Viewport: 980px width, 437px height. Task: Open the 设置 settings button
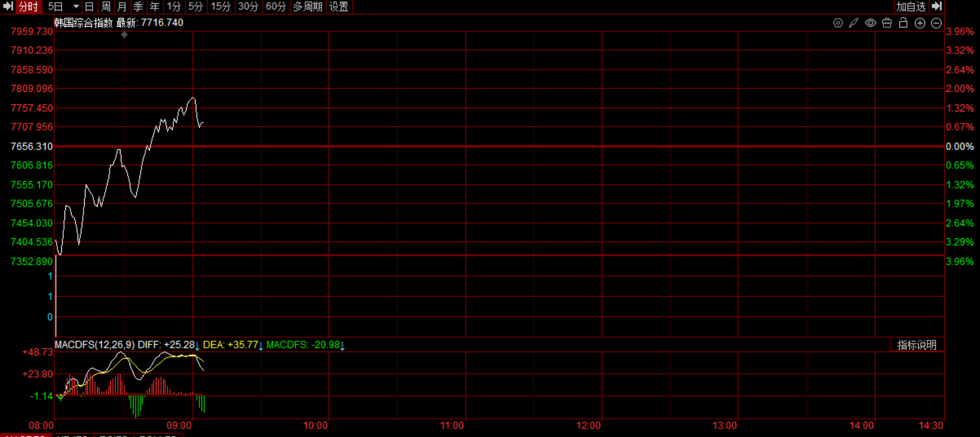[338, 7]
